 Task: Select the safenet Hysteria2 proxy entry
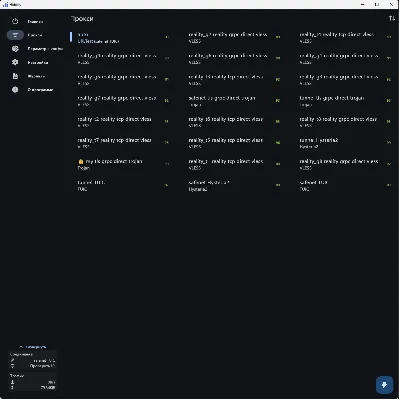(x=232, y=185)
